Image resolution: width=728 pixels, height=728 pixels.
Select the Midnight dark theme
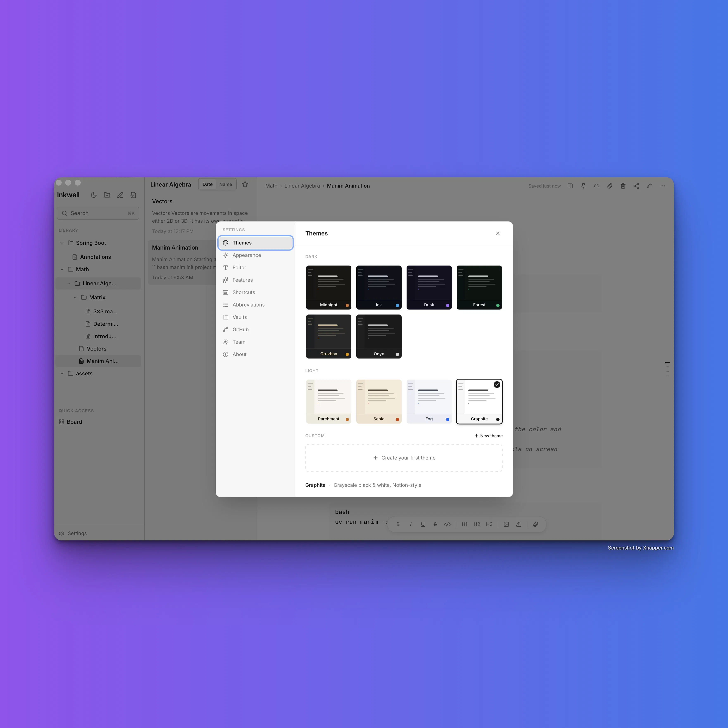329,288
